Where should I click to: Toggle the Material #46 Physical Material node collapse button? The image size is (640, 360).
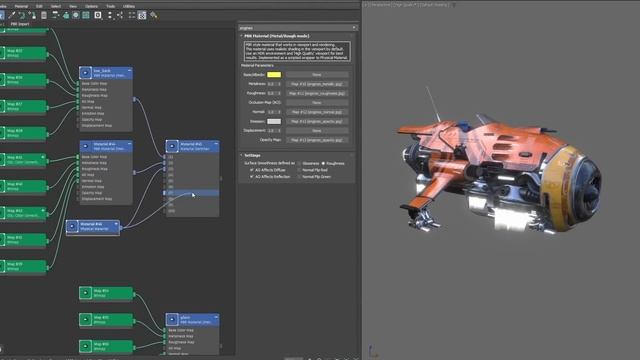[116, 224]
